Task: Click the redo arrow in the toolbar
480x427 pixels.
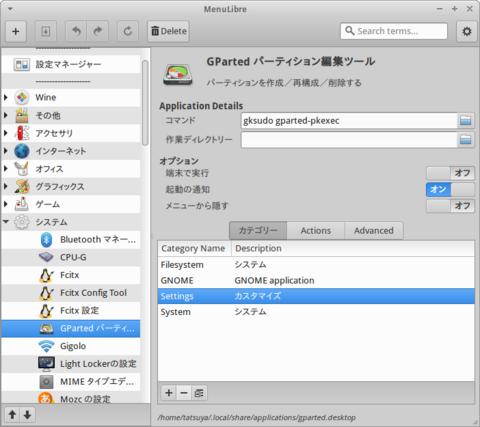Action: [x=98, y=32]
